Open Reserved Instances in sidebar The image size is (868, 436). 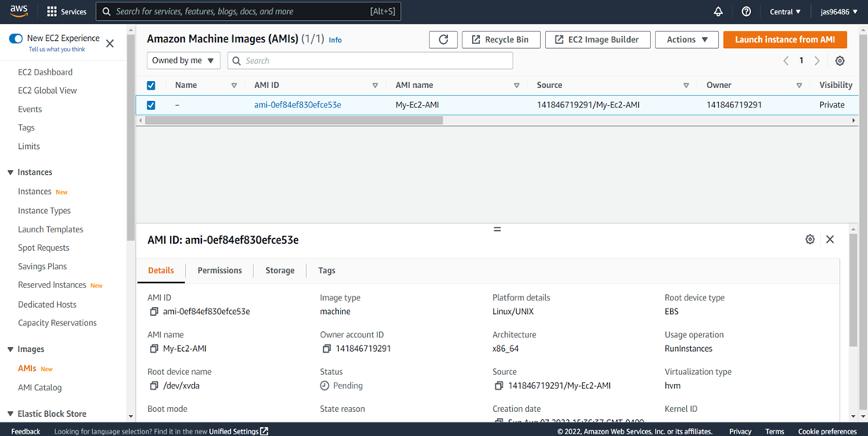[x=52, y=285]
